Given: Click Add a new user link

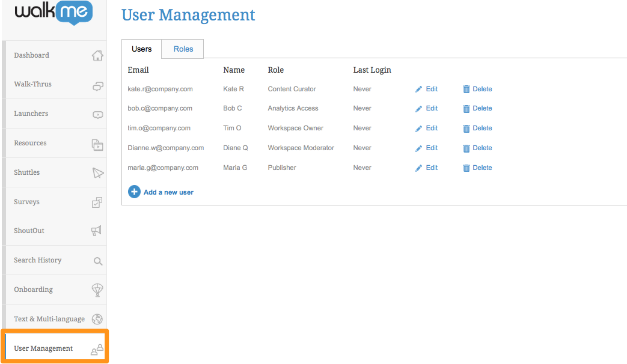Looking at the screenshot, I should click(168, 192).
